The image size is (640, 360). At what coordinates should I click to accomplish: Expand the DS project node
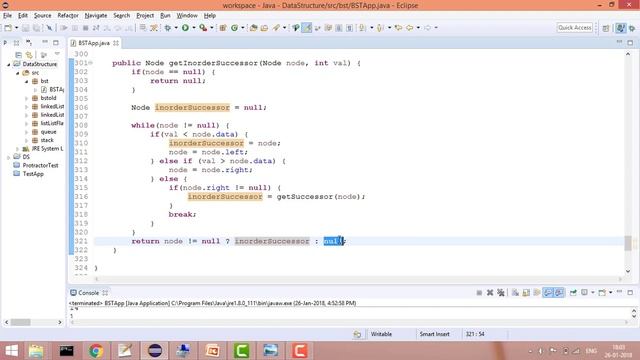click(9, 157)
